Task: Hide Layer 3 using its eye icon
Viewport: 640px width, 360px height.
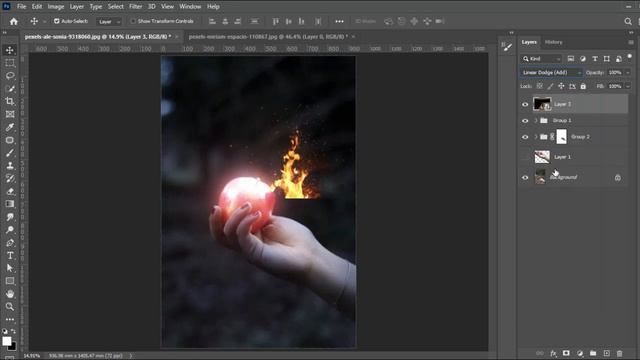Action: (525, 104)
